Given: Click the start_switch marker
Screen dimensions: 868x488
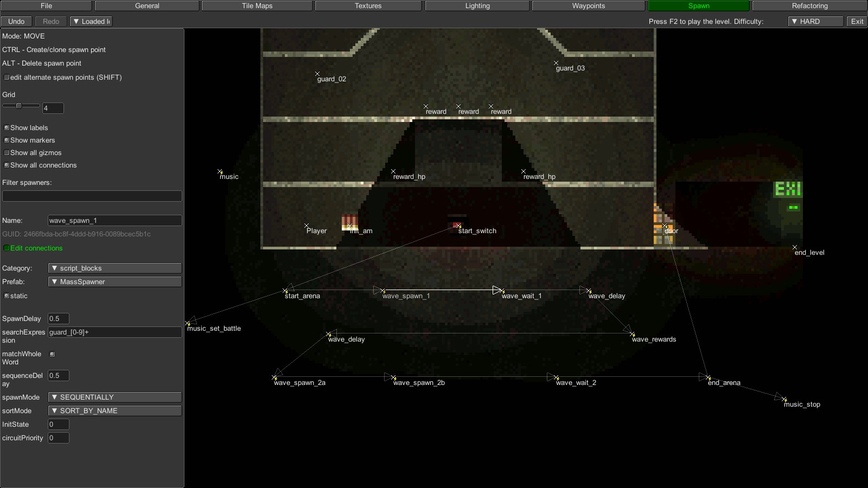Looking at the screenshot, I should point(457,226).
